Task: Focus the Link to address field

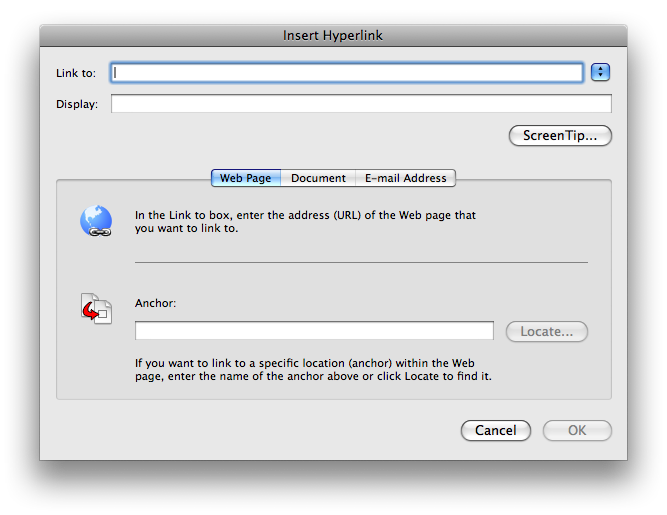Action: coord(346,72)
